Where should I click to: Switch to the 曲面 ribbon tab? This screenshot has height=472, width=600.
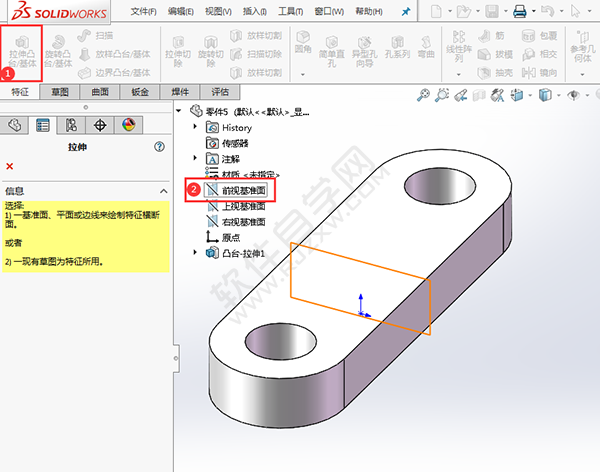tap(100, 92)
